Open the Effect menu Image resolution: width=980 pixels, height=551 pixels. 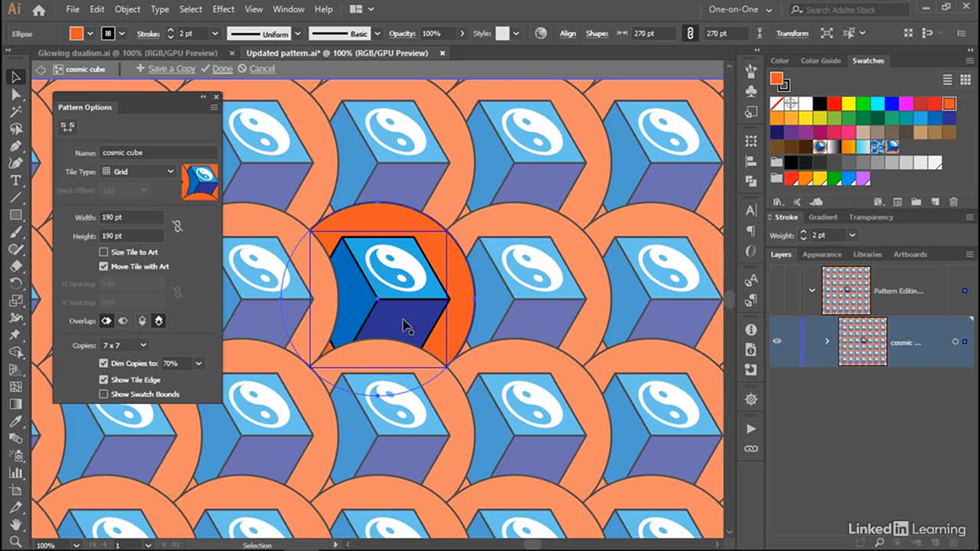pyautogui.click(x=224, y=9)
